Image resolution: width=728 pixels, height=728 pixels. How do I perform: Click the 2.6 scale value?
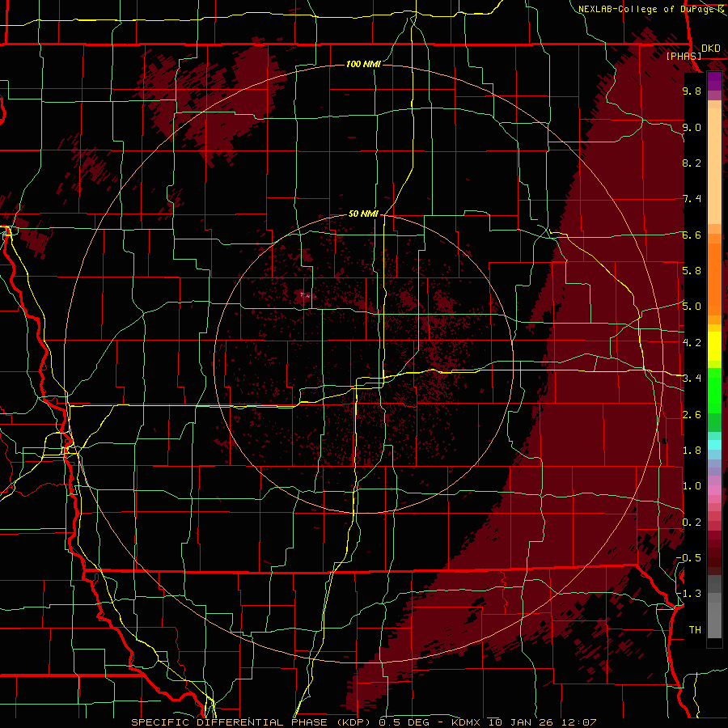pos(692,414)
